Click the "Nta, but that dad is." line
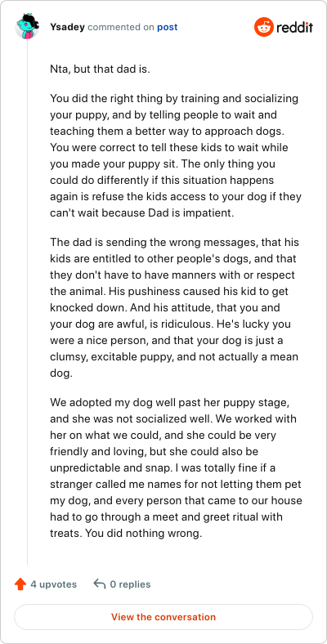Screen dimensions: 327x644 [101, 69]
